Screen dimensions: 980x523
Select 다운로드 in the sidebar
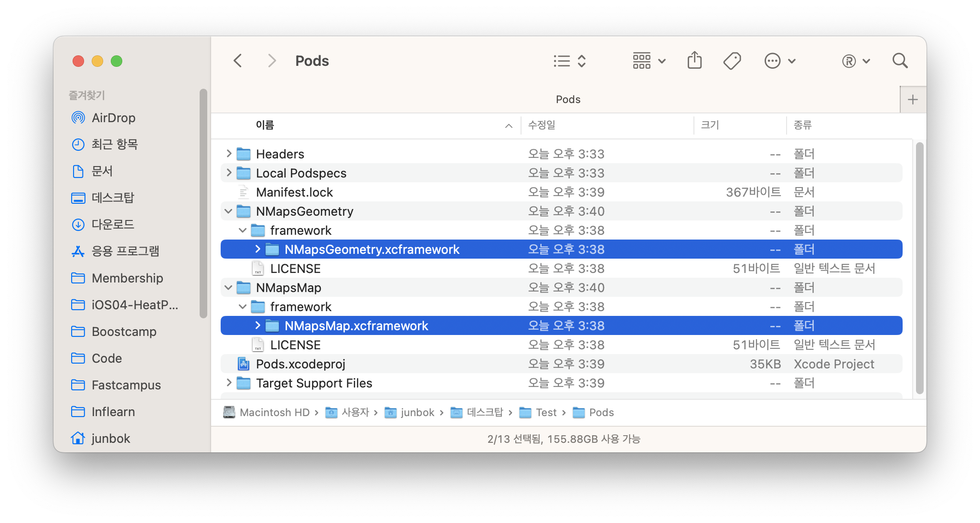pos(113,224)
